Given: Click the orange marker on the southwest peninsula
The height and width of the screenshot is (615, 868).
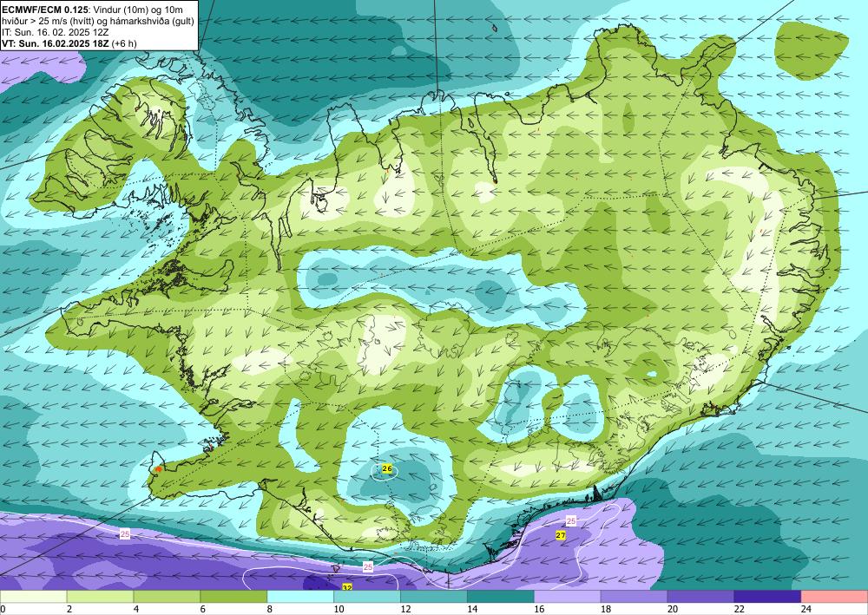Looking at the screenshot, I should point(158,469).
